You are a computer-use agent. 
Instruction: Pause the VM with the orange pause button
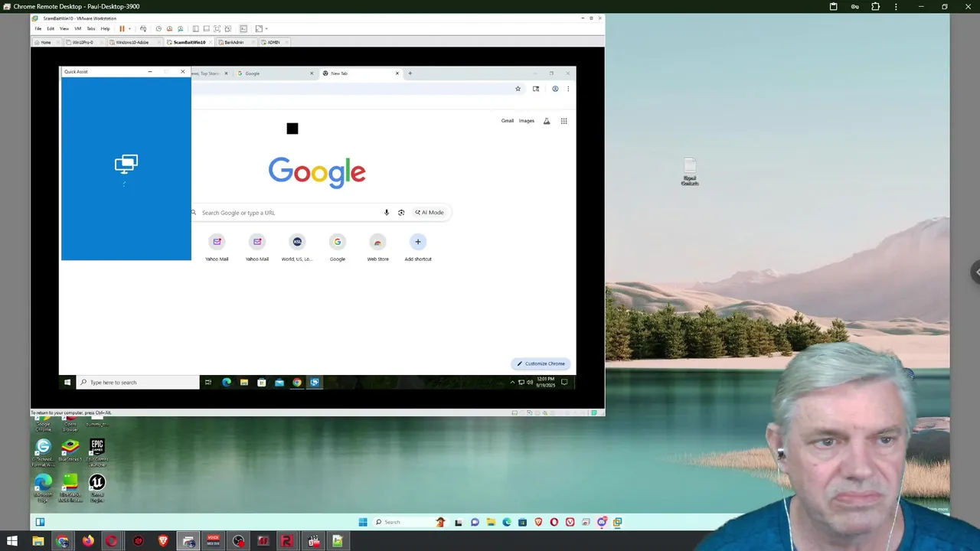coord(122,29)
